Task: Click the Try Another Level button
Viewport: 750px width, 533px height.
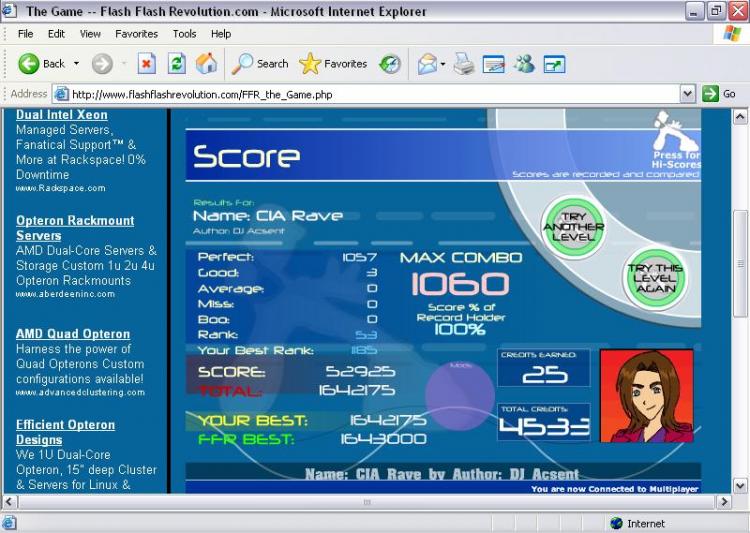Action: coord(574,227)
